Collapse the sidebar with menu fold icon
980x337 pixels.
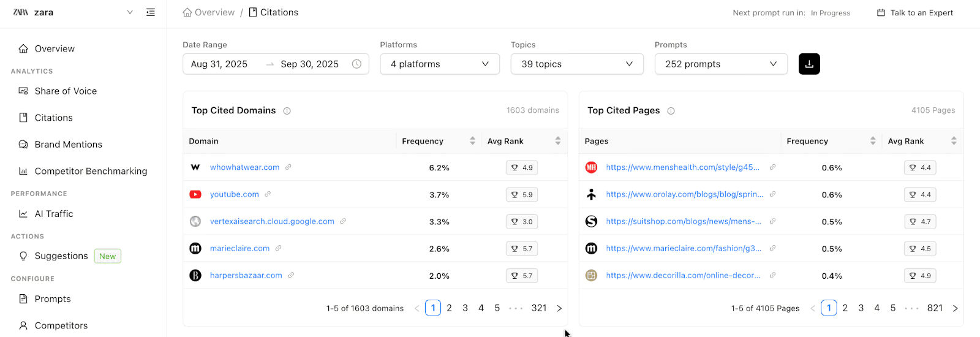(x=151, y=12)
